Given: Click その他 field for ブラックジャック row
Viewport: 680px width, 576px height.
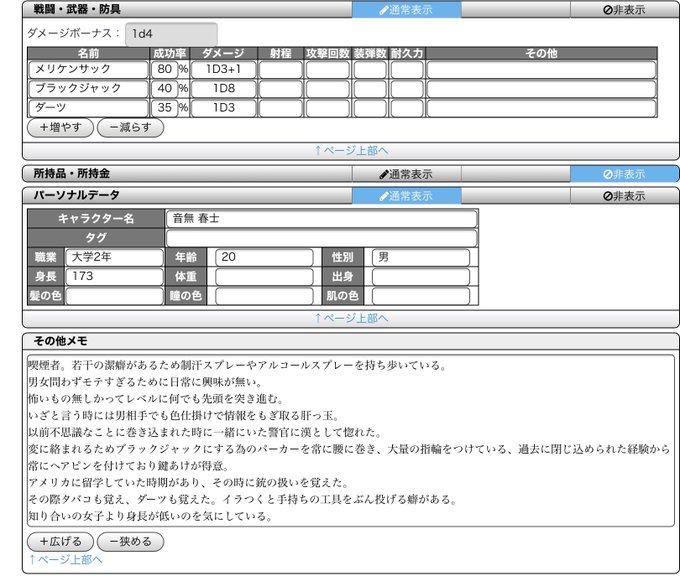Looking at the screenshot, I should tap(541, 88).
